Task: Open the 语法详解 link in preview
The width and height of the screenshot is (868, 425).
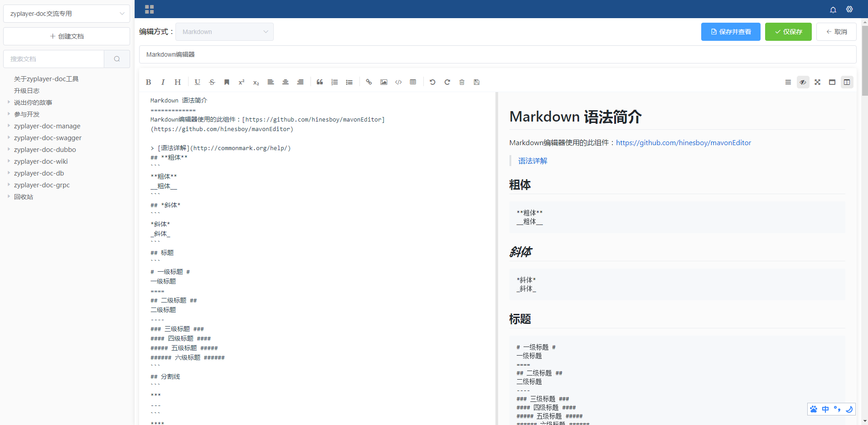Action: pos(533,161)
